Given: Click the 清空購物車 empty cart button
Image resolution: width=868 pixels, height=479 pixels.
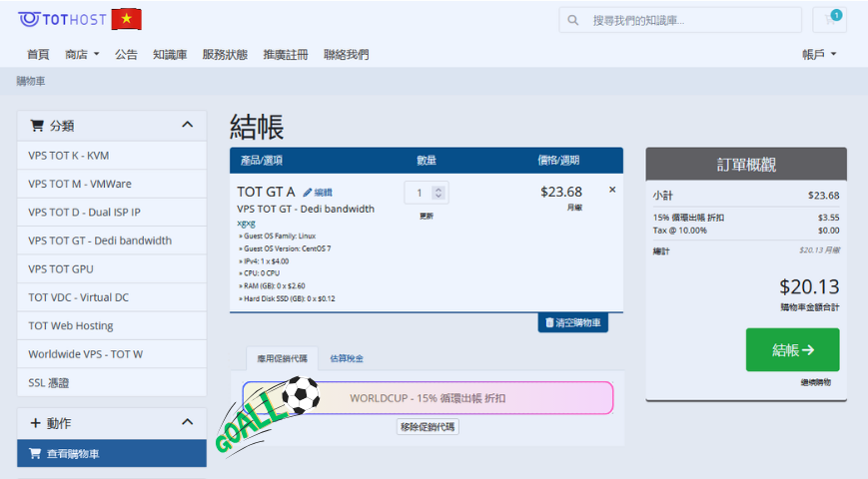Looking at the screenshot, I should (x=573, y=322).
